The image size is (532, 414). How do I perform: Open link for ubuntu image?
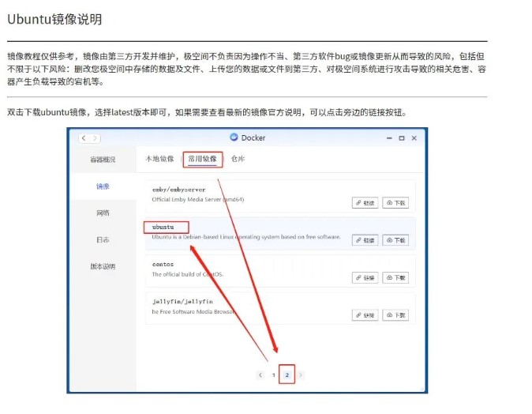pos(365,240)
